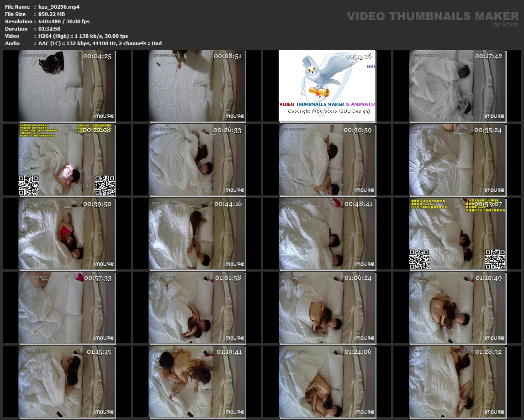Open the thumbnail stamped 00:57:33
524x420 pixels.
(67, 308)
